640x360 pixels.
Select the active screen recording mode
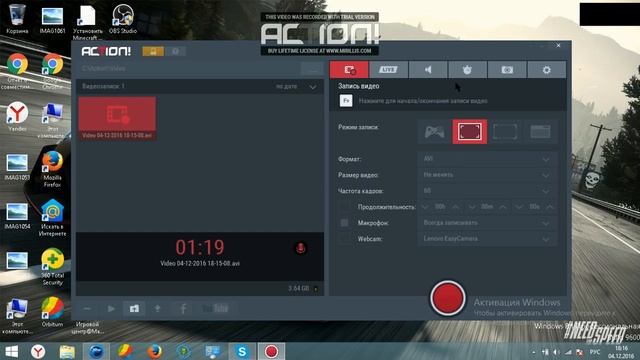pos(470,132)
